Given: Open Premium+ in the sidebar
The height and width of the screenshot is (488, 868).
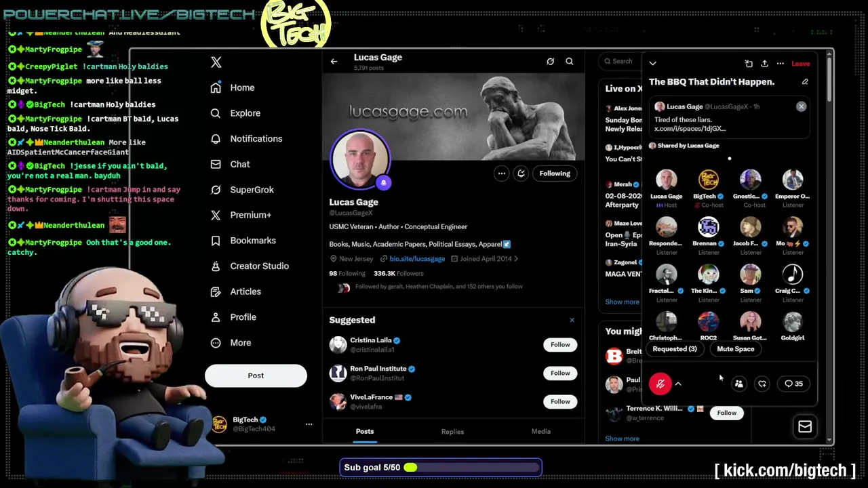Looking at the screenshot, I should click(x=241, y=215).
